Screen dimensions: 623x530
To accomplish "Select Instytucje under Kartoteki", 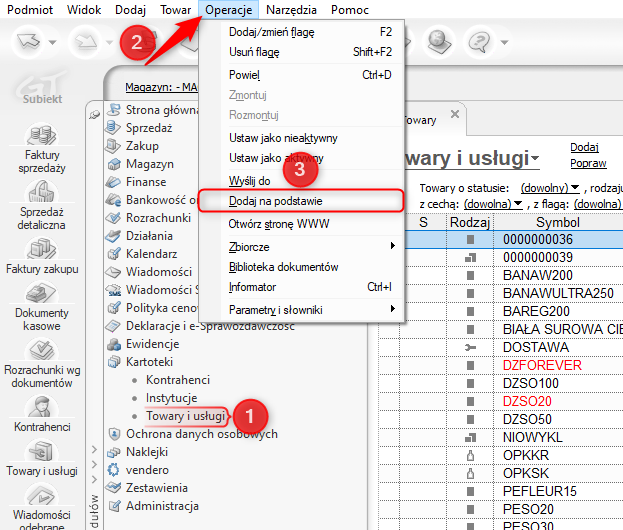I will (x=171, y=398).
